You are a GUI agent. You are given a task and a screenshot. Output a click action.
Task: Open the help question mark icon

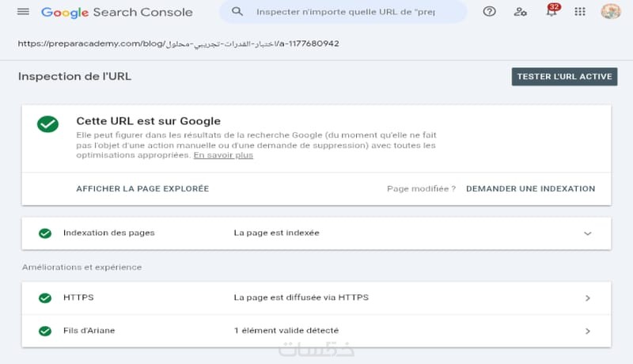click(x=490, y=13)
